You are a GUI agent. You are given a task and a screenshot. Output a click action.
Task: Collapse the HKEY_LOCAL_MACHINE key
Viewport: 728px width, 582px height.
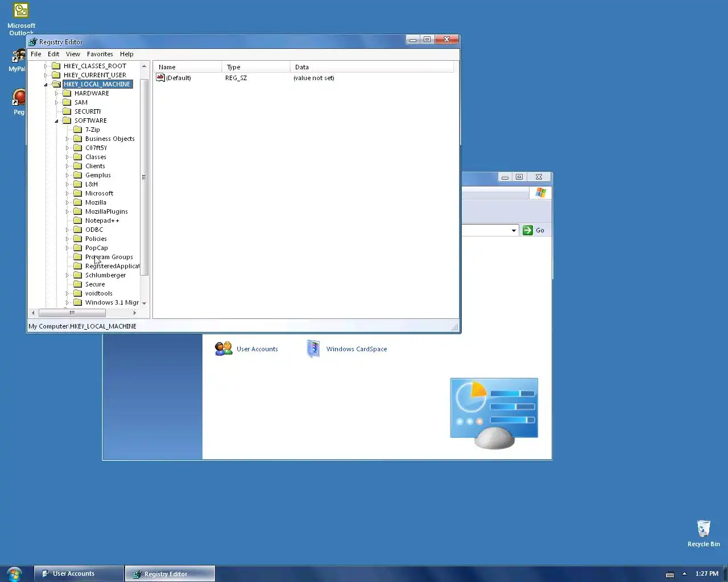[x=45, y=84]
